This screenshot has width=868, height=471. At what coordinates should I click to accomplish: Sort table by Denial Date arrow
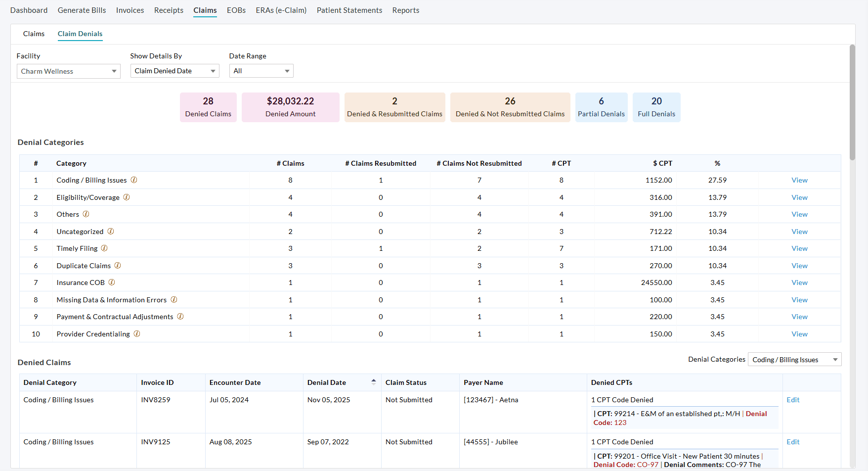point(374,382)
